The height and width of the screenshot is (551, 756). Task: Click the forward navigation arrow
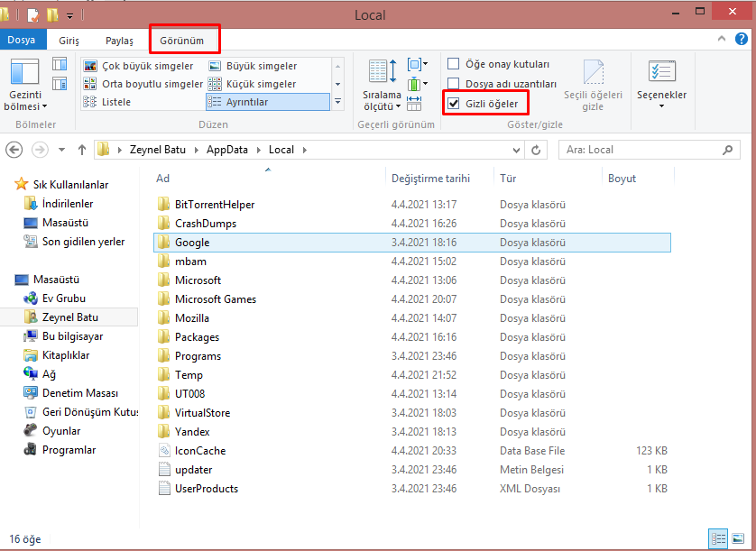pyautogui.click(x=40, y=150)
